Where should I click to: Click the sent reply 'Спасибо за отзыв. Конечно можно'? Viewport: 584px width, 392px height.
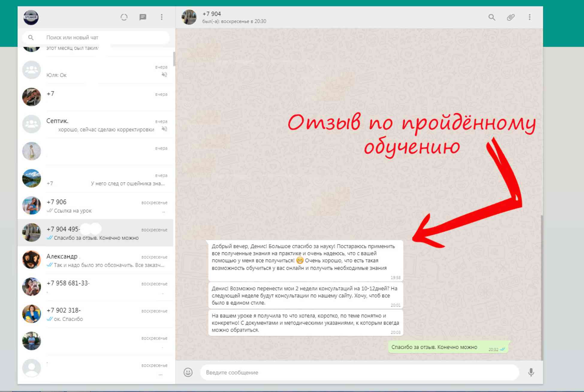coord(449,347)
